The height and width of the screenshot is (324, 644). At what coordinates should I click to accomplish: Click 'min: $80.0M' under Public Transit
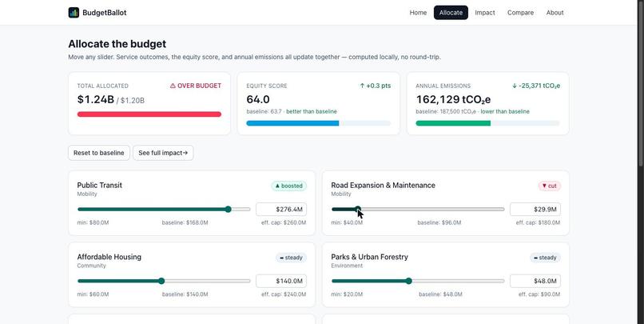click(x=93, y=223)
